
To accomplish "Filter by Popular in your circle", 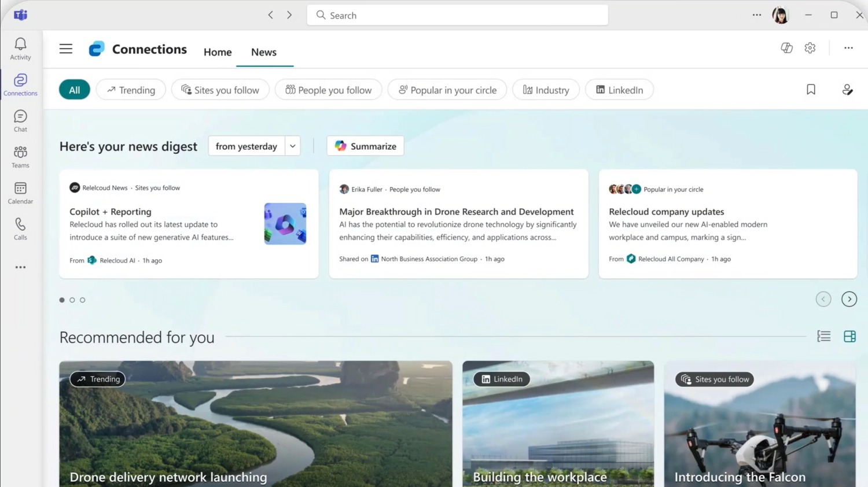I will pyautogui.click(x=447, y=90).
